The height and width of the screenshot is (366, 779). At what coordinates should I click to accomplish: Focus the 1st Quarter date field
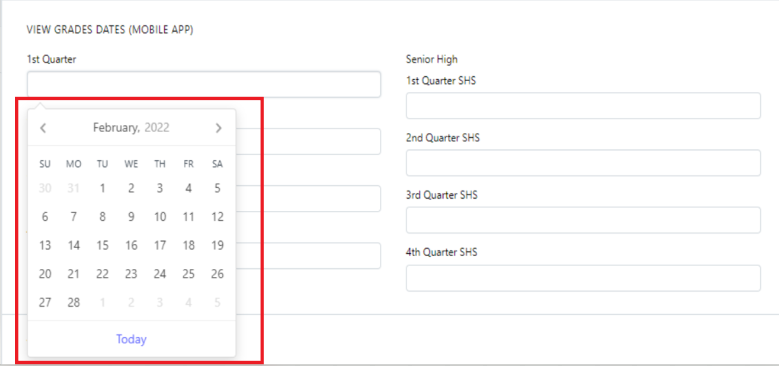click(x=204, y=84)
